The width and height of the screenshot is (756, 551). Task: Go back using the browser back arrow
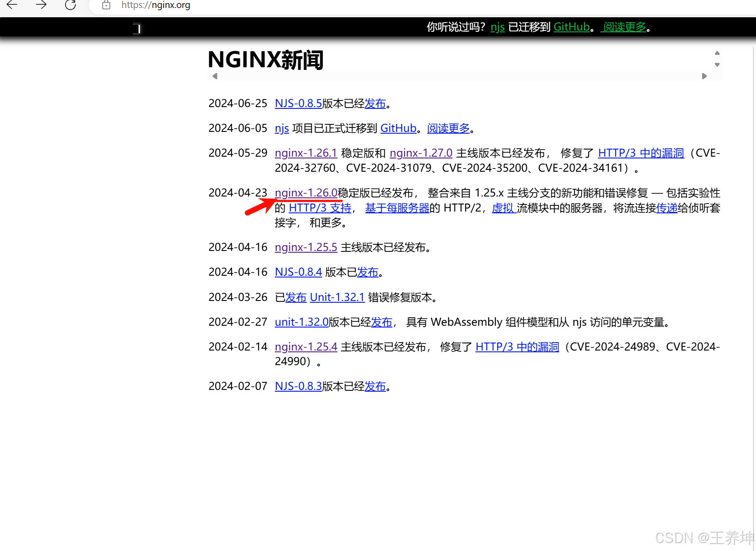pyautogui.click(x=12, y=5)
